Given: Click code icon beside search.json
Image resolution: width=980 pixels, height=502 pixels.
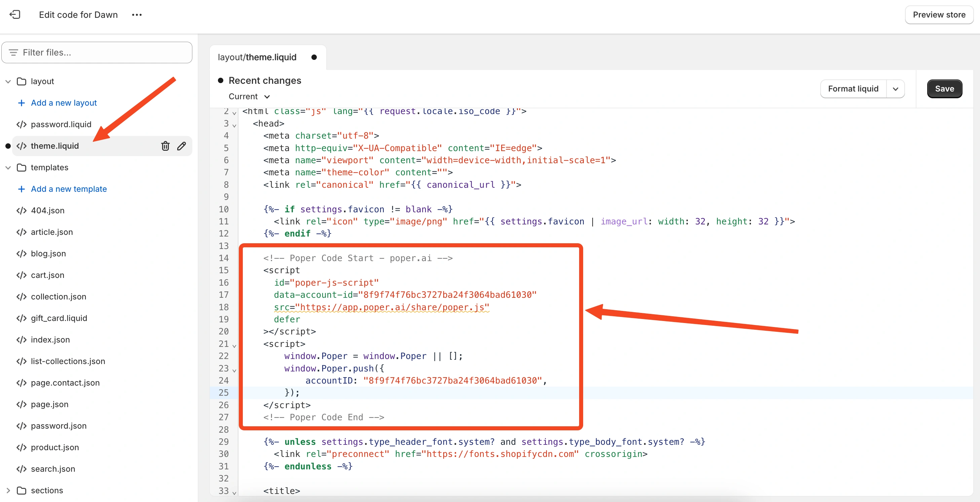Looking at the screenshot, I should pyautogui.click(x=22, y=469).
